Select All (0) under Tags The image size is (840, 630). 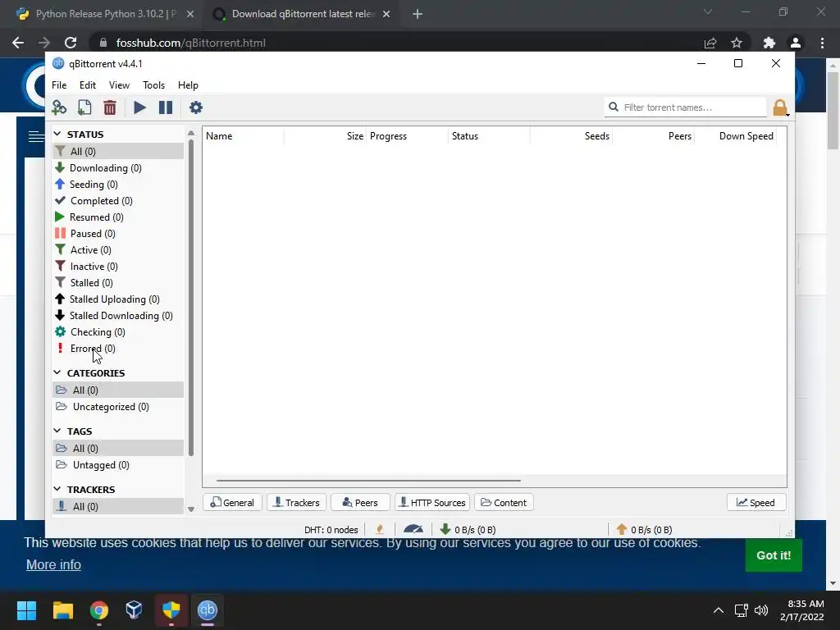coord(118,449)
